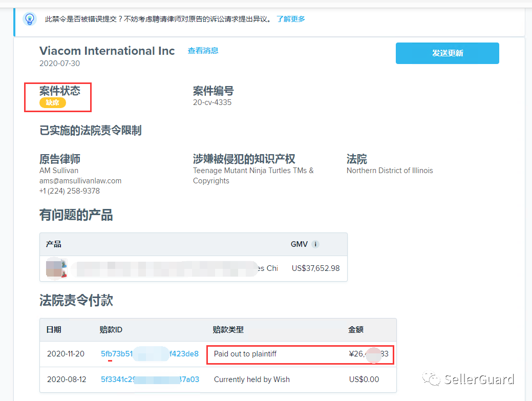
Task: Click the 发送更新 button
Action: point(447,53)
